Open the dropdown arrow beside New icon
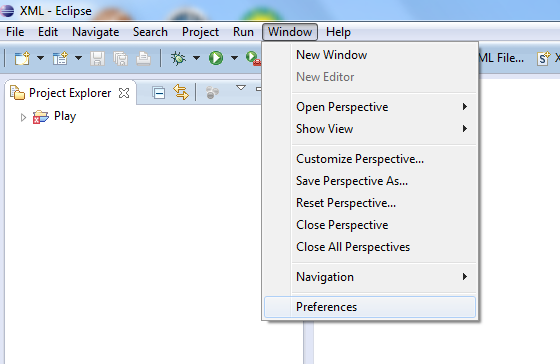The width and height of the screenshot is (560, 364). (x=40, y=58)
